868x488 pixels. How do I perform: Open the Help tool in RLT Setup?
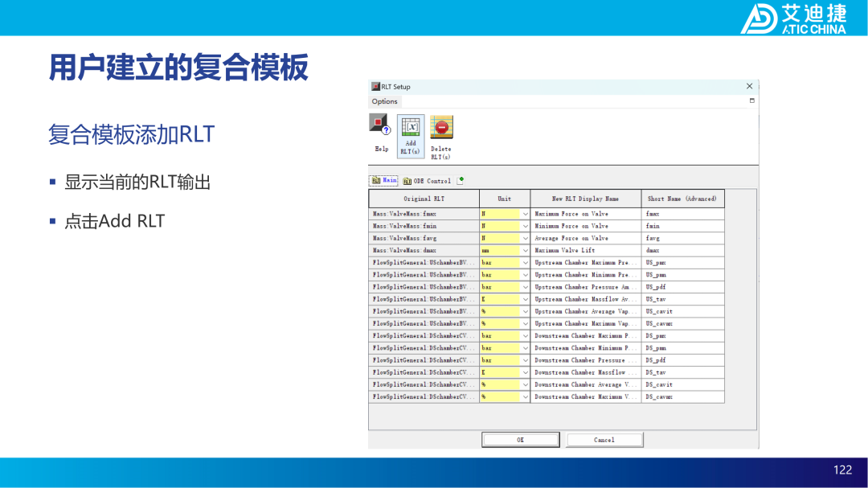[x=381, y=133]
